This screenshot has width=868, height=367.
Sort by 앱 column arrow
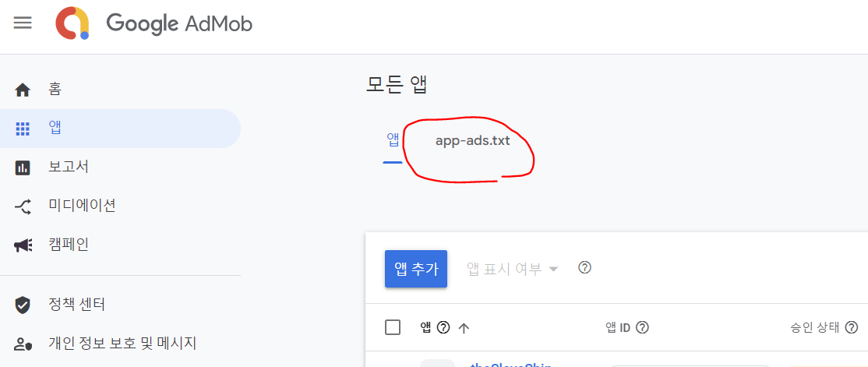tap(464, 328)
